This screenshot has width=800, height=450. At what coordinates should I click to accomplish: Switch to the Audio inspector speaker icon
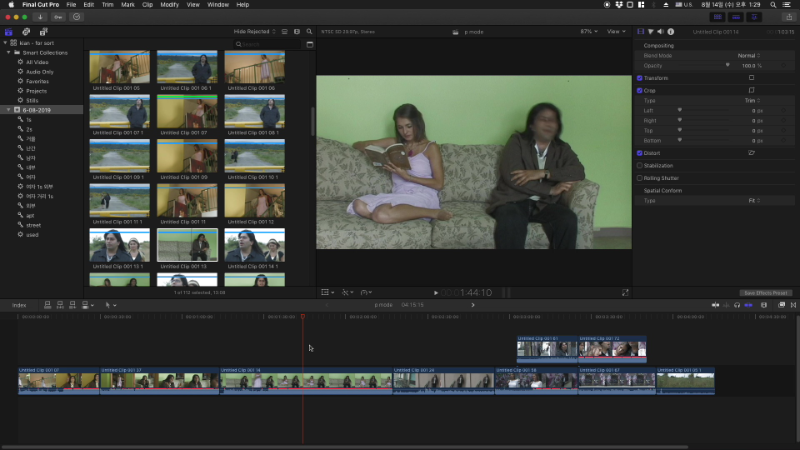(x=662, y=31)
